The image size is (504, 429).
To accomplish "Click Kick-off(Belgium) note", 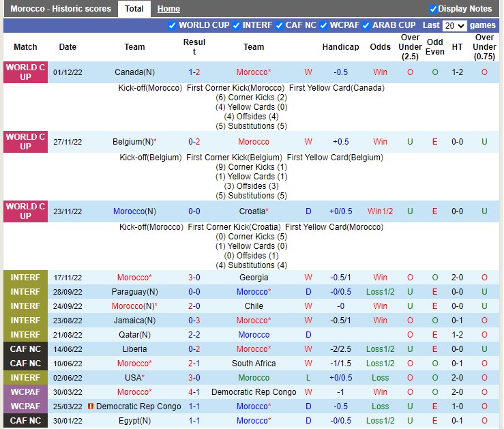I will (151, 158).
